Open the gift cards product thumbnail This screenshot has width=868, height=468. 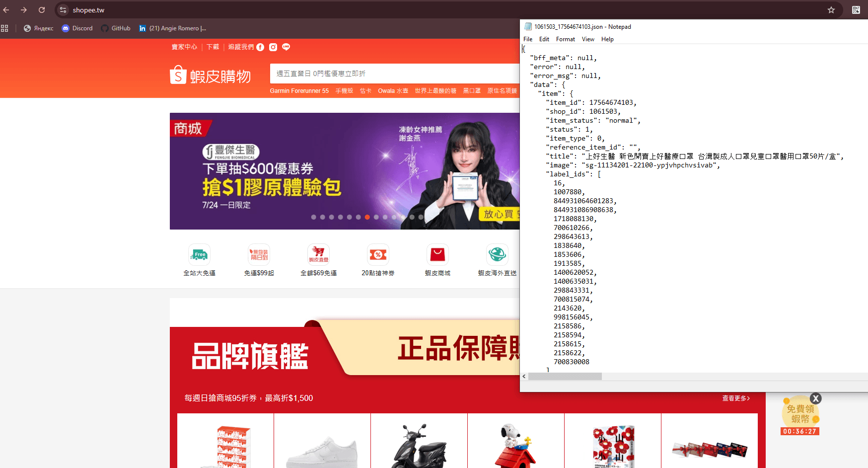pos(710,441)
